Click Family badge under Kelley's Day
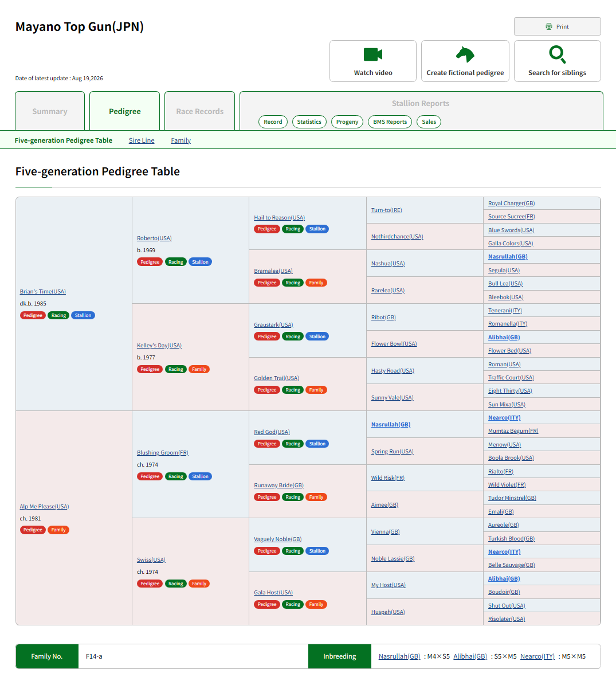The image size is (616, 685). 199,369
